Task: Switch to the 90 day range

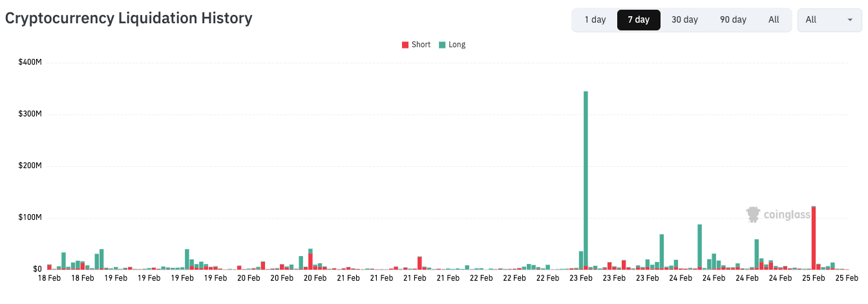Action: point(733,19)
